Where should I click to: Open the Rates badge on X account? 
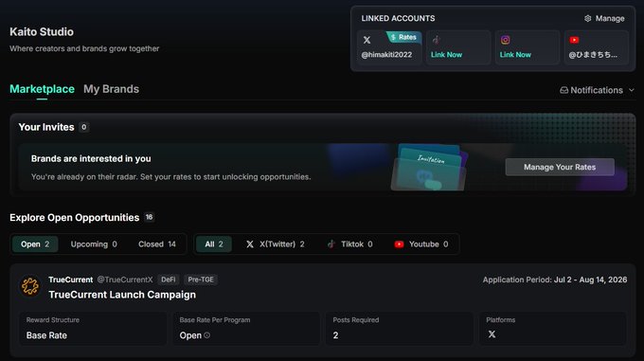click(403, 37)
